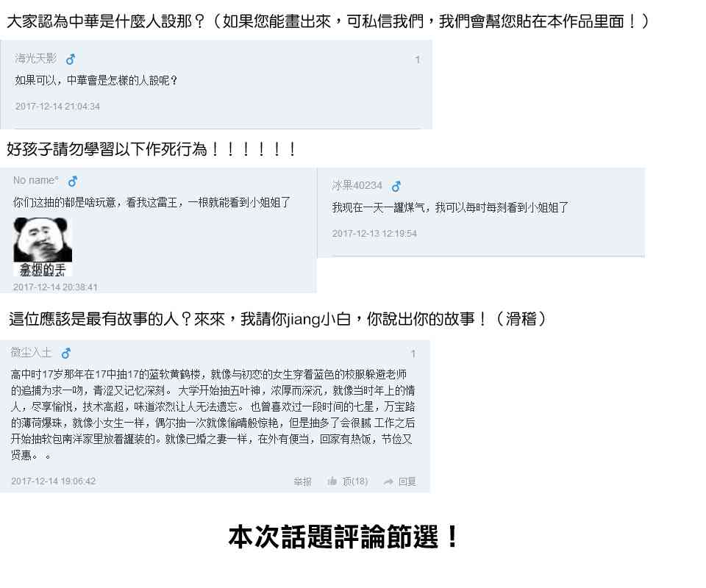Click timestamp 2017-12-14 20:38:41

tap(55, 287)
